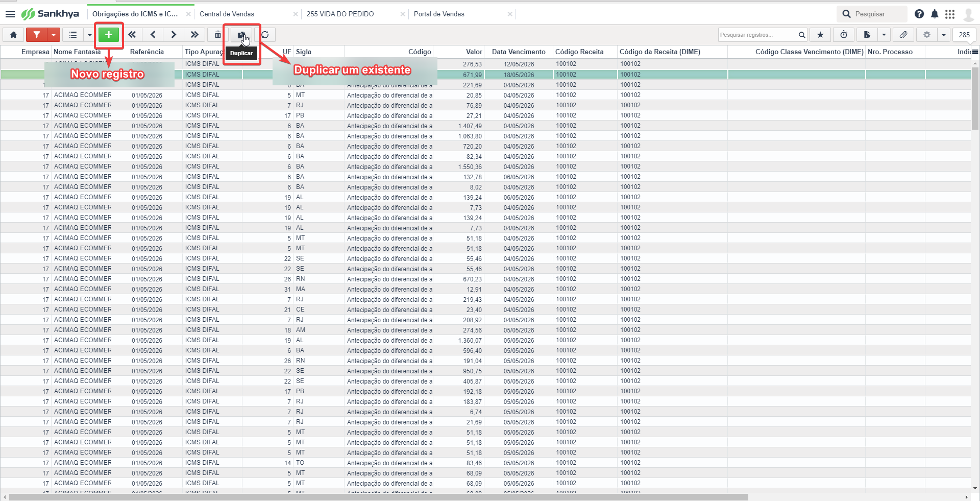The image size is (980, 501).
Task: View notifications bell icon
Action: pos(935,14)
